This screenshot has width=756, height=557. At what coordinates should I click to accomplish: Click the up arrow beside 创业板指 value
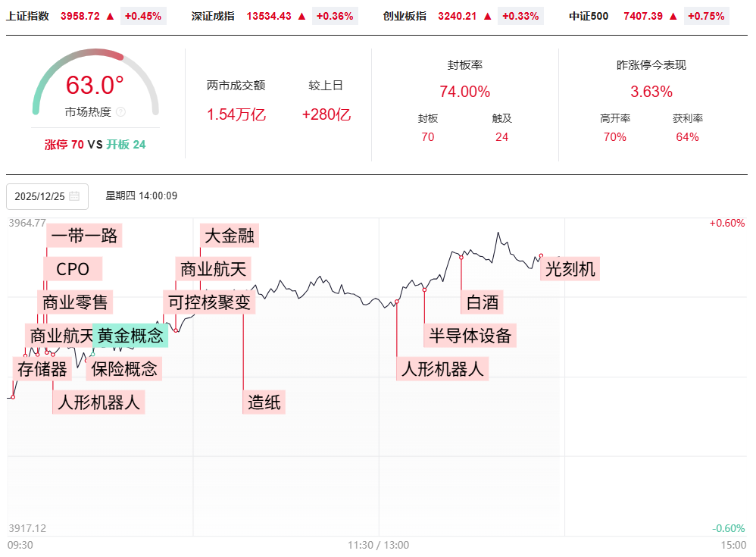(x=488, y=15)
